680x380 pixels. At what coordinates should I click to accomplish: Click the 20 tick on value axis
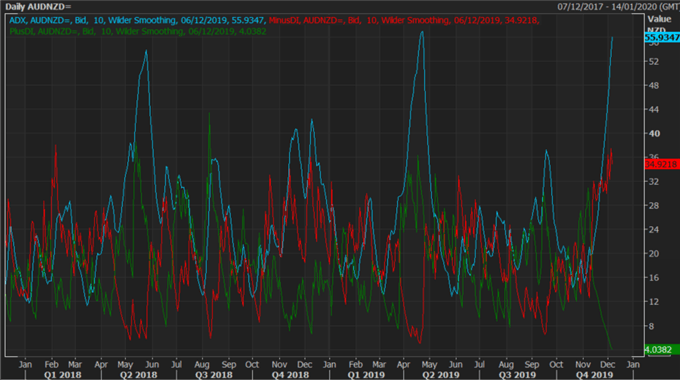[654, 253]
